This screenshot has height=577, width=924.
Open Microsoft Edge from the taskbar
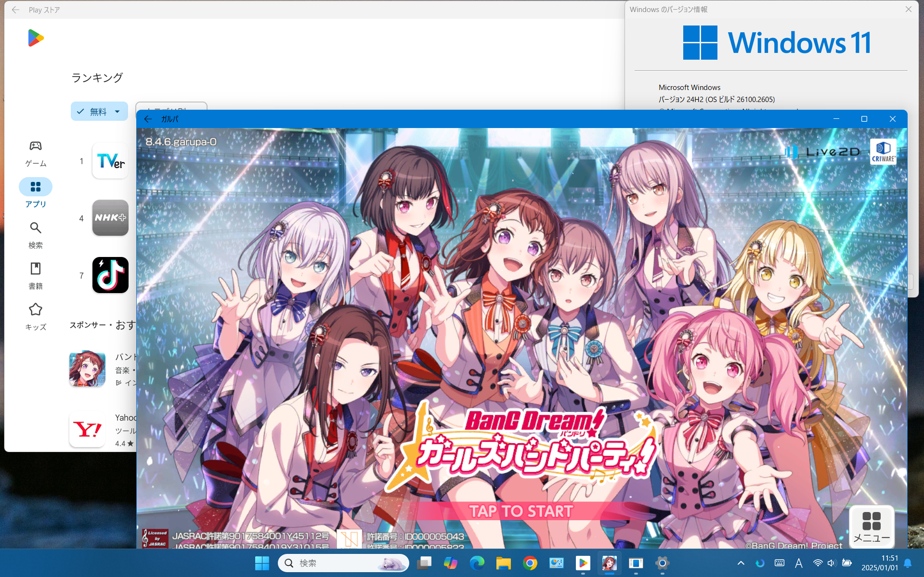point(477,563)
